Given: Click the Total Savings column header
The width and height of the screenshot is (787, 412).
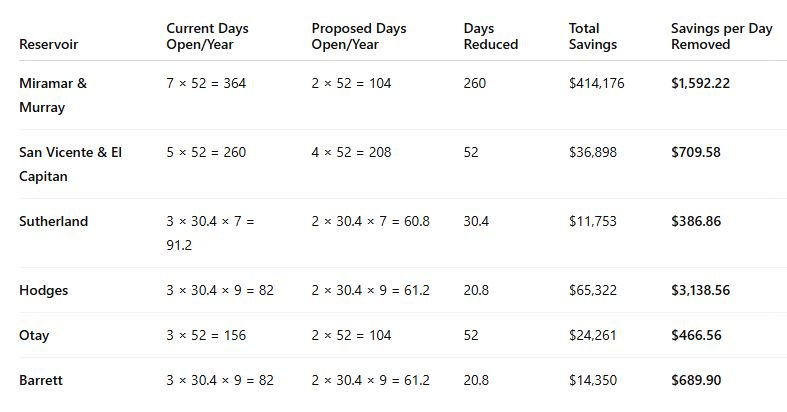Looking at the screenshot, I should [592, 36].
